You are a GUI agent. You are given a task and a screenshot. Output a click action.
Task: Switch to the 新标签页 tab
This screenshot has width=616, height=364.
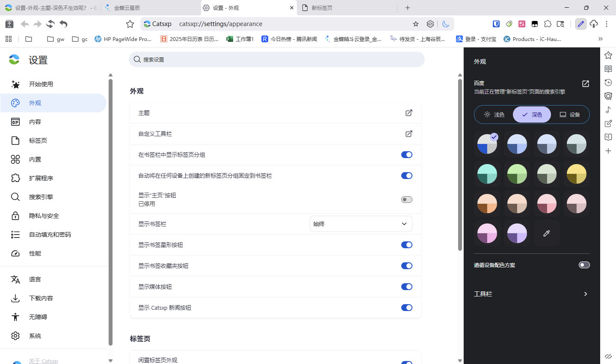click(348, 8)
